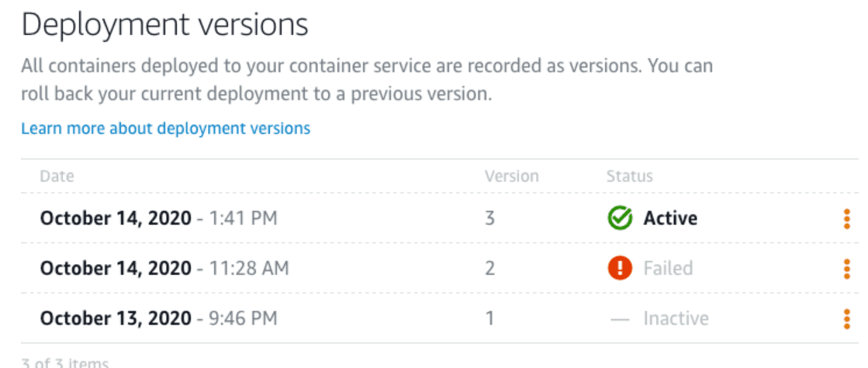Click the Active status label

(670, 219)
